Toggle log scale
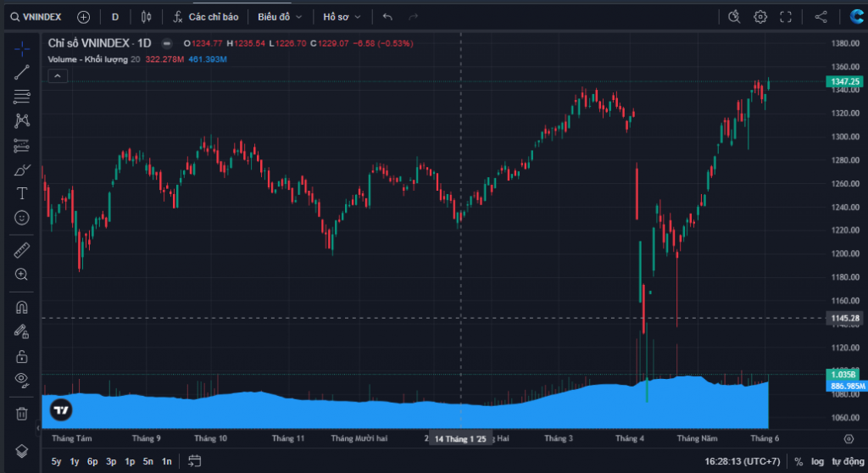 click(817, 461)
